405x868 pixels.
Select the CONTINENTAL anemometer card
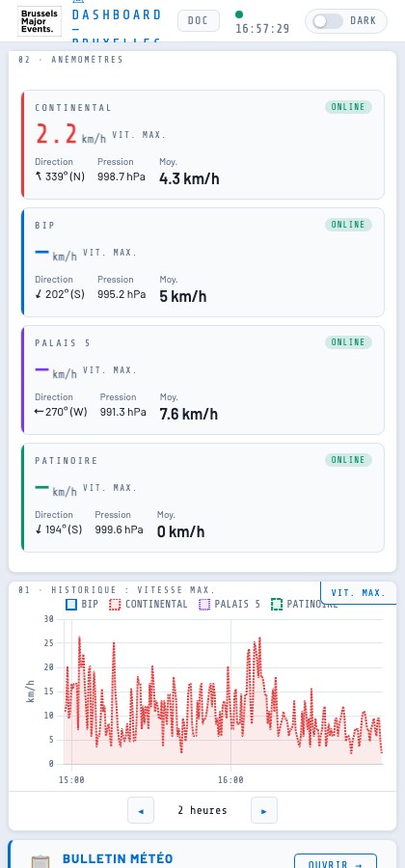click(x=202, y=145)
